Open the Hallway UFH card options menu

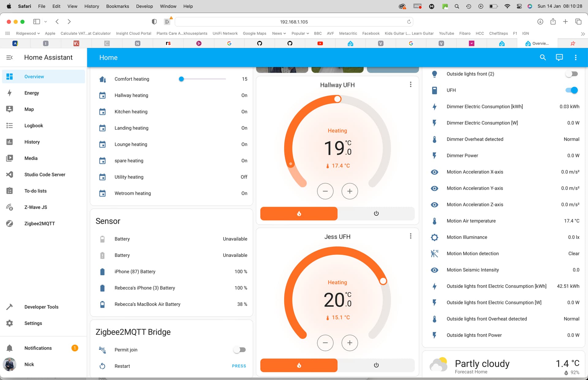[x=411, y=84]
